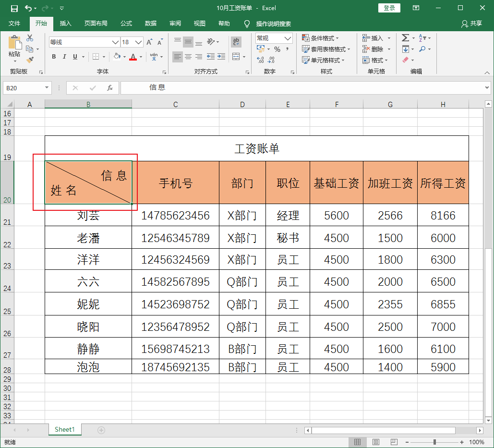Screen dimensions: 494x448
Task: Select the Sheet1 worksheet tab
Action: tap(64, 429)
